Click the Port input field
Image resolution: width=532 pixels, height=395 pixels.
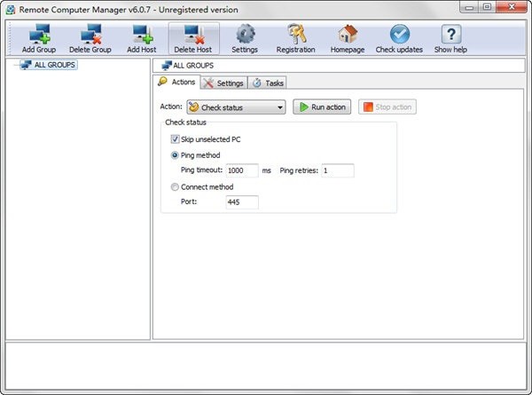(241, 202)
